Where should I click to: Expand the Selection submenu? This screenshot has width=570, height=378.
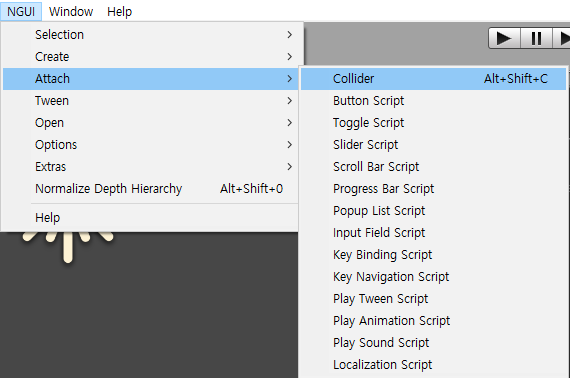click(151, 35)
